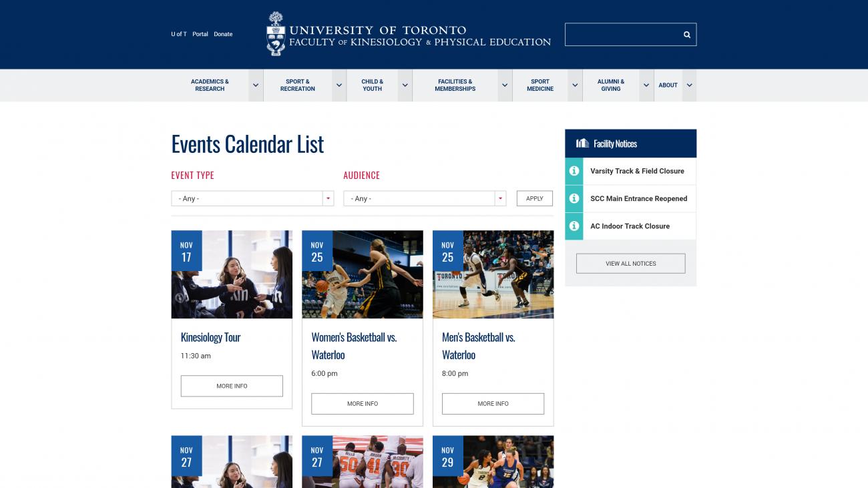
Task: Click the Facility Notices building icon
Action: [x=582, y=144]
